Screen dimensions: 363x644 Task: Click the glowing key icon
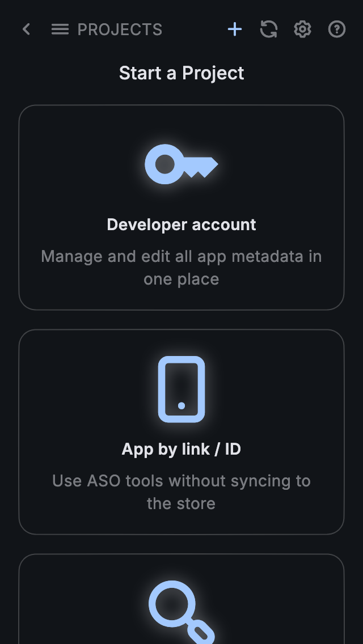(181, 164)
